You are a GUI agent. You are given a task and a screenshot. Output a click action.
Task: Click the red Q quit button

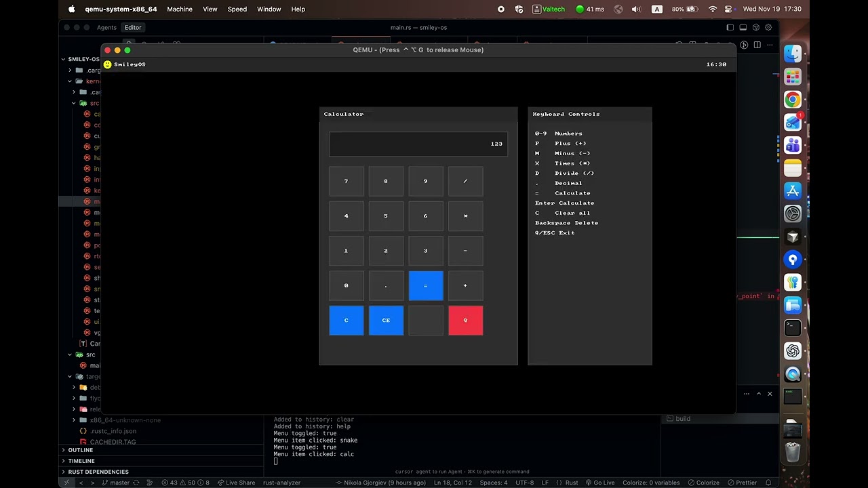465,320
